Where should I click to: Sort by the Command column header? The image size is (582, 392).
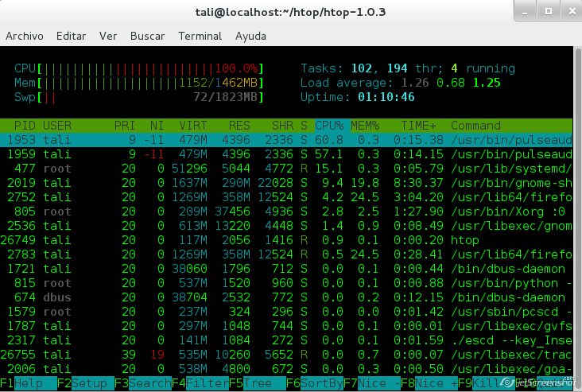475,126
